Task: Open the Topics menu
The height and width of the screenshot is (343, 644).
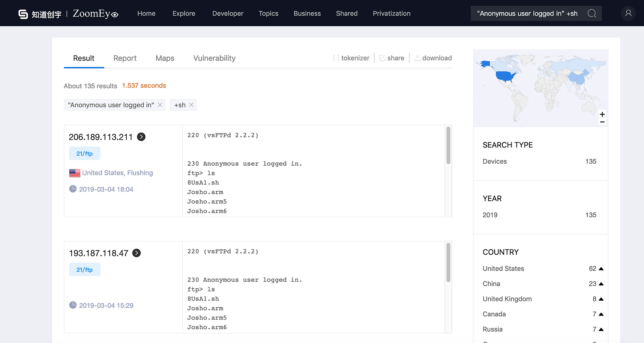Action: click(268, 13)
